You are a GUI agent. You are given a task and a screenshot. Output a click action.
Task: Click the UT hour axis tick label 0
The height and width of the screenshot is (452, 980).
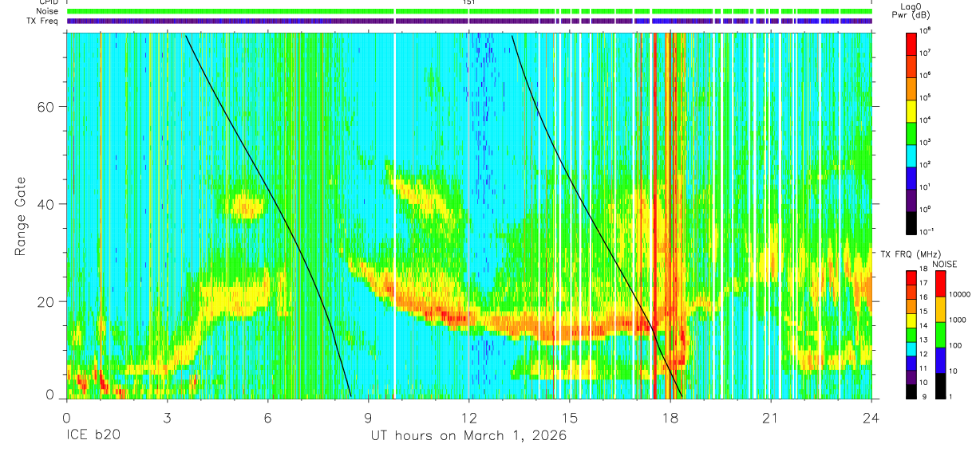pyautogui.click(x=67, y=418)
